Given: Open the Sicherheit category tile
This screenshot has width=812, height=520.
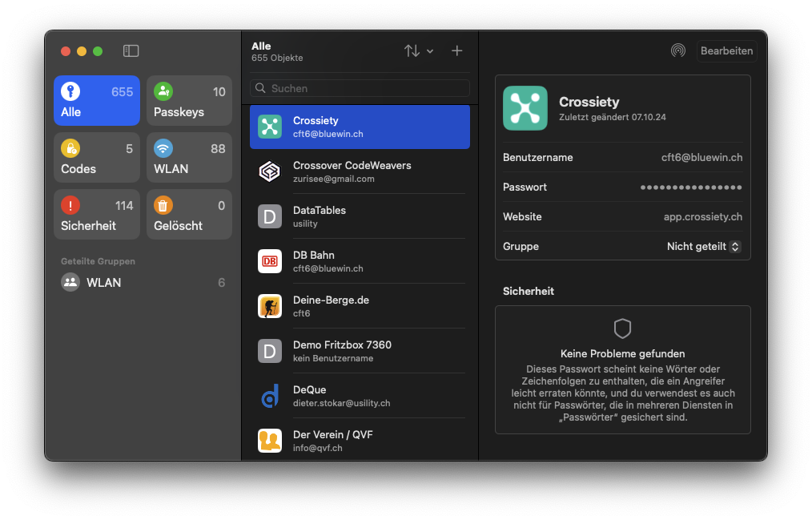Looking at the screenshot, I should tap(97, 215).
